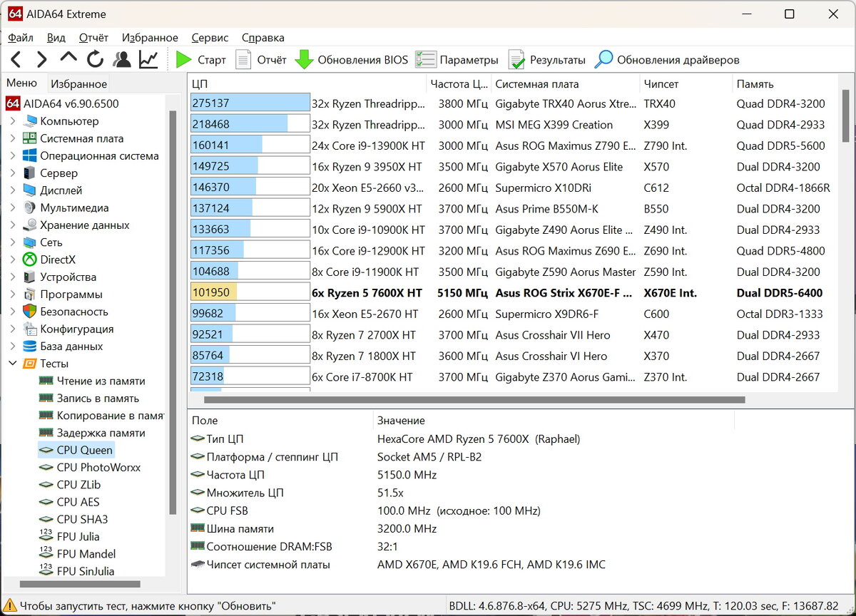The height and width of the screenshot is (616, 856).
Task: Open the user icon in the toolbar
Action: click(122, 59)
